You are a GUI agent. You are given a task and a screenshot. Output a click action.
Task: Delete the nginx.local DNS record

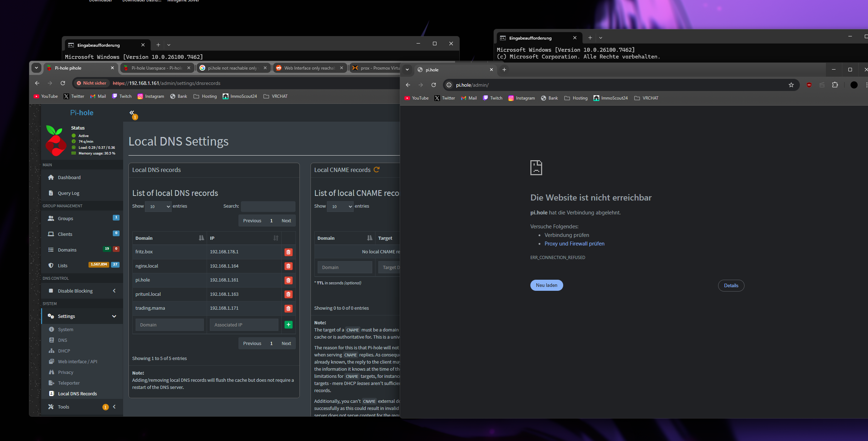pos(288,266)
